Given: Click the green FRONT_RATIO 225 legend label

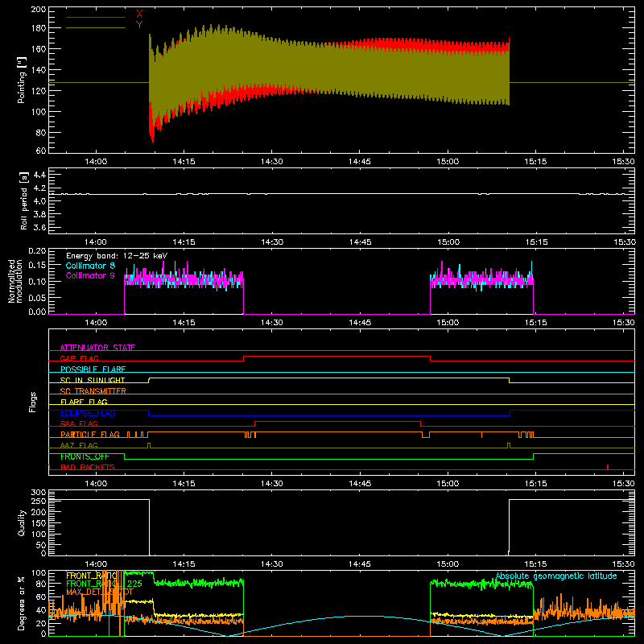Looking at the screenshot, I should (x=104, y=584).
